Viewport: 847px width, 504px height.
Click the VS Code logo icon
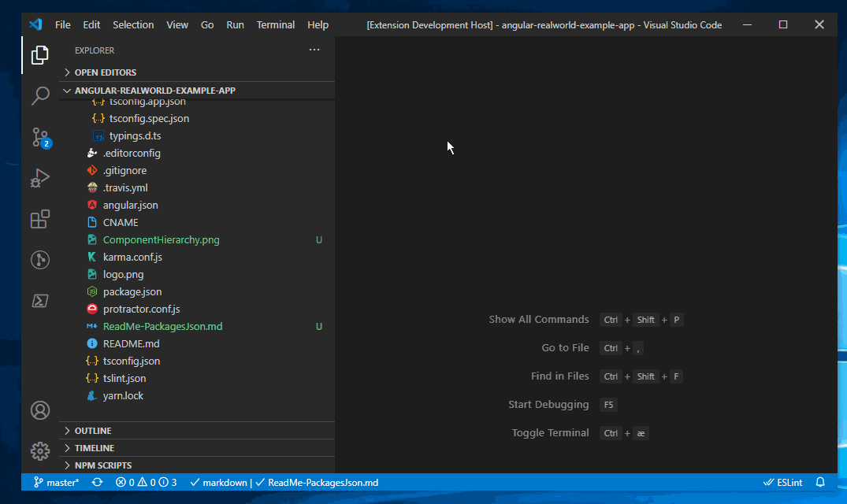click(x=35, y=24)
